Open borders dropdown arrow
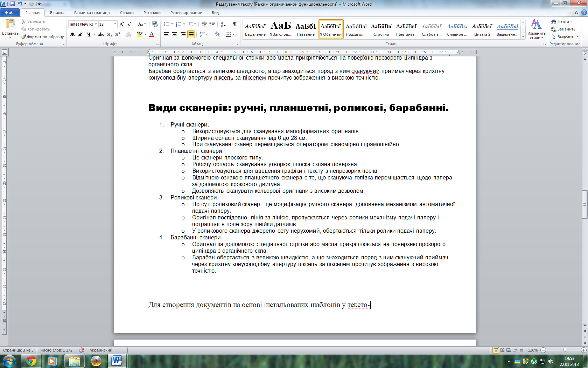Viewport: 588px width, 368px height. (233, 34)
